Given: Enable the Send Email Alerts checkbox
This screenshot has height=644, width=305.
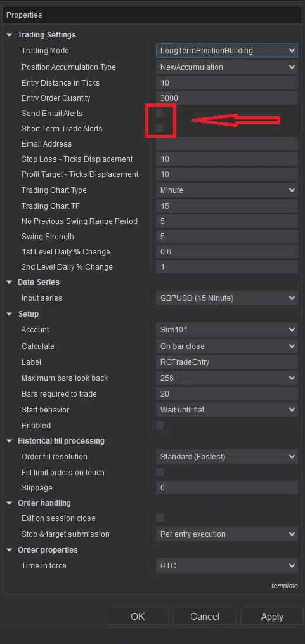Looking at the screenshot, I should click(x=160, y=113).
